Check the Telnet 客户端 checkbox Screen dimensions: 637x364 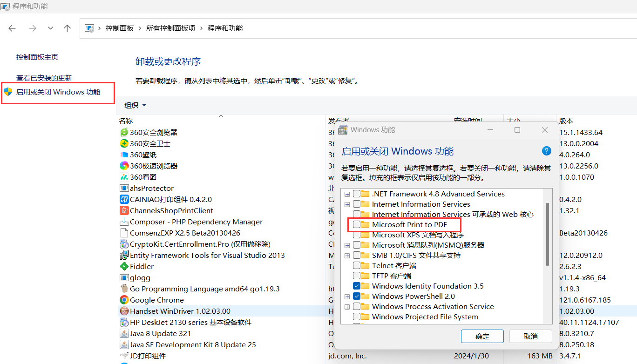point(357,266)
